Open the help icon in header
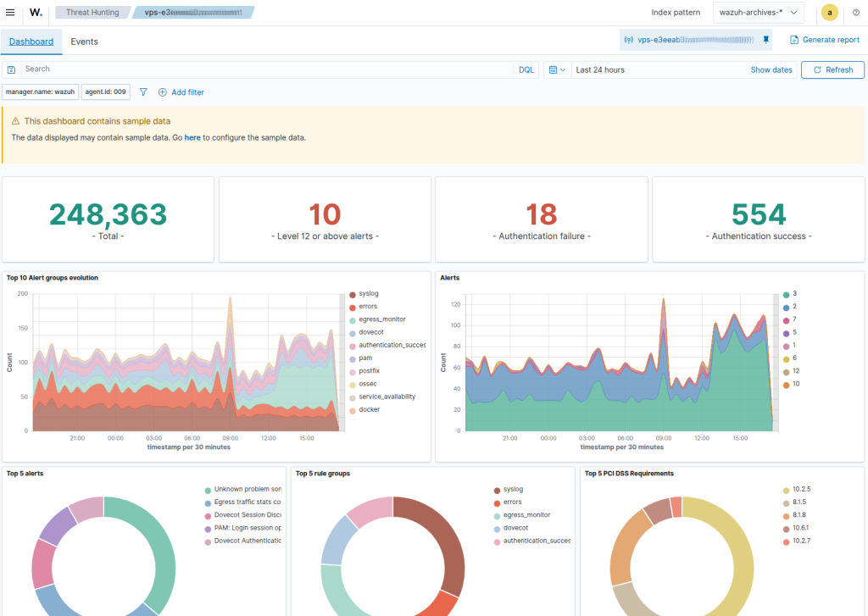The width and height of the screenshot is (868, 616). pos(855,13)
